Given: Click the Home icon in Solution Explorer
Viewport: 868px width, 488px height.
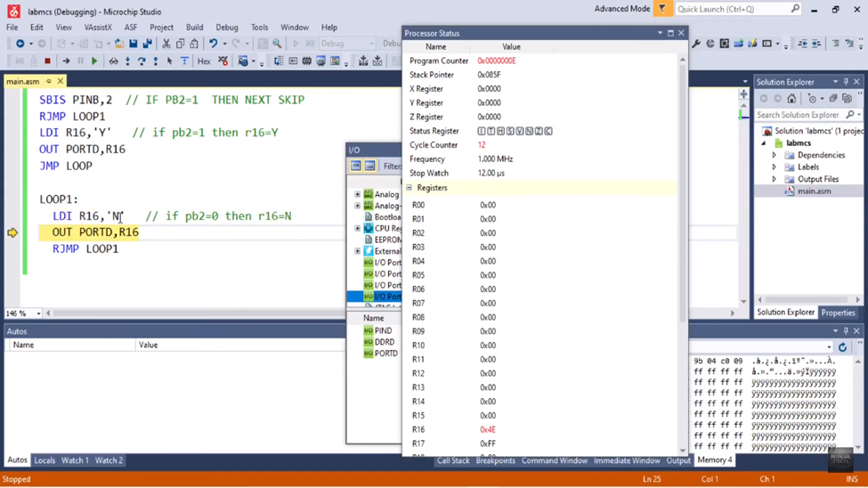Looking at the screenshot, I should (791, 98).
